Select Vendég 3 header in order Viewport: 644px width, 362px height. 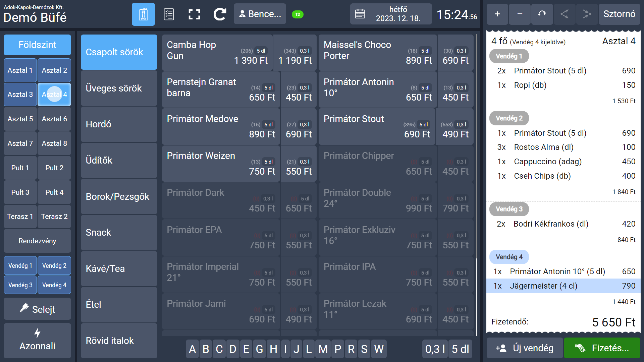(509, 209)
